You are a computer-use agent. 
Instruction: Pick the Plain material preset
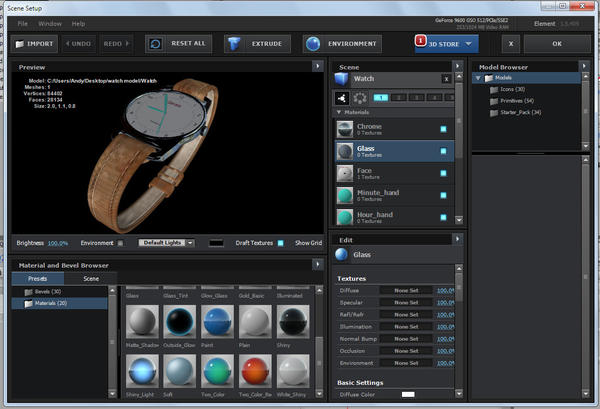255,322
